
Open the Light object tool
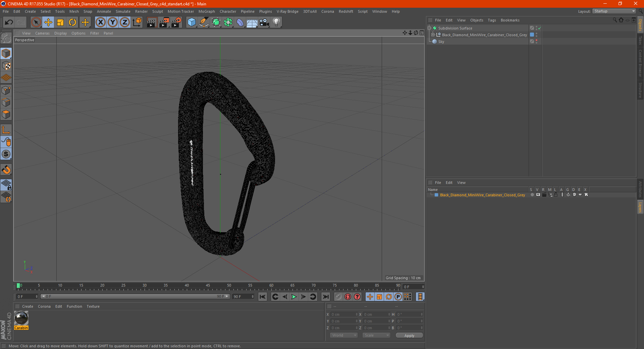click(x=276, y=22)
